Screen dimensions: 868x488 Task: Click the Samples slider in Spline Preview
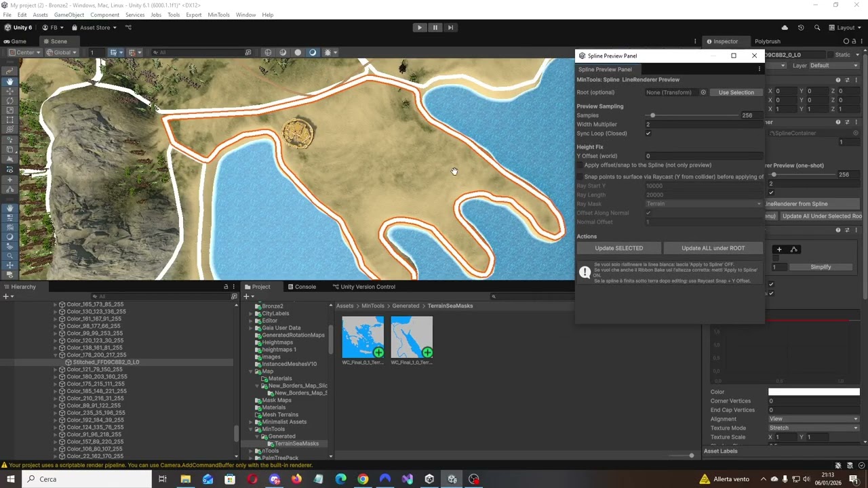point(692,115)
